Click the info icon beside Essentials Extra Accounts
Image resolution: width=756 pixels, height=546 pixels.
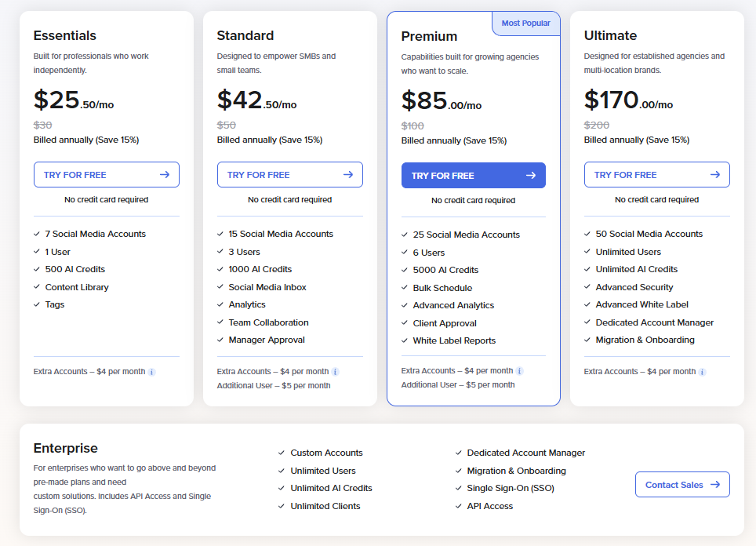[x=151, y=372]
